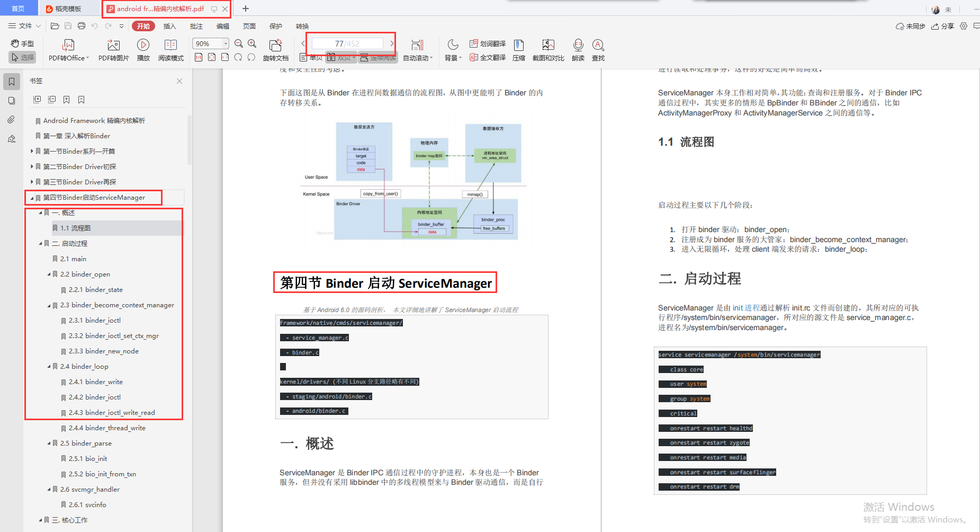Viewport: 980px width, 532px height.
Task: Open the 压缩 compress tool
Action: point(518,50)
